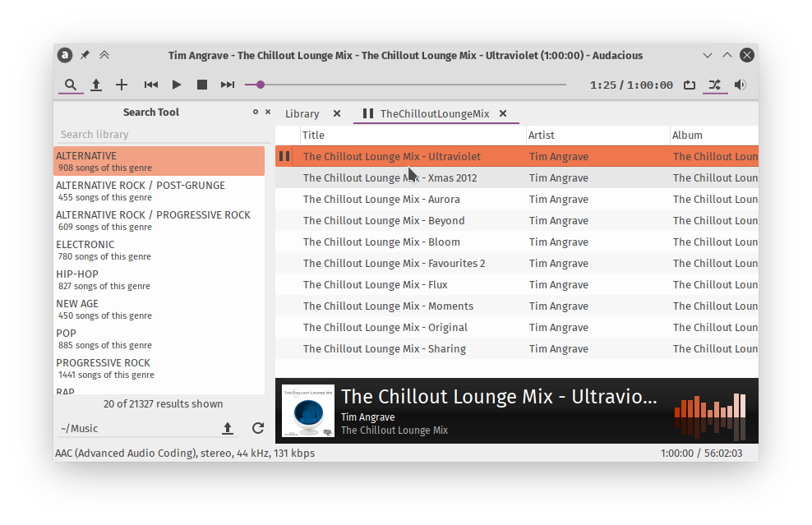This screenshot has width=812, height=525.
Task: Select track Moments
Action: pos(517,306)
